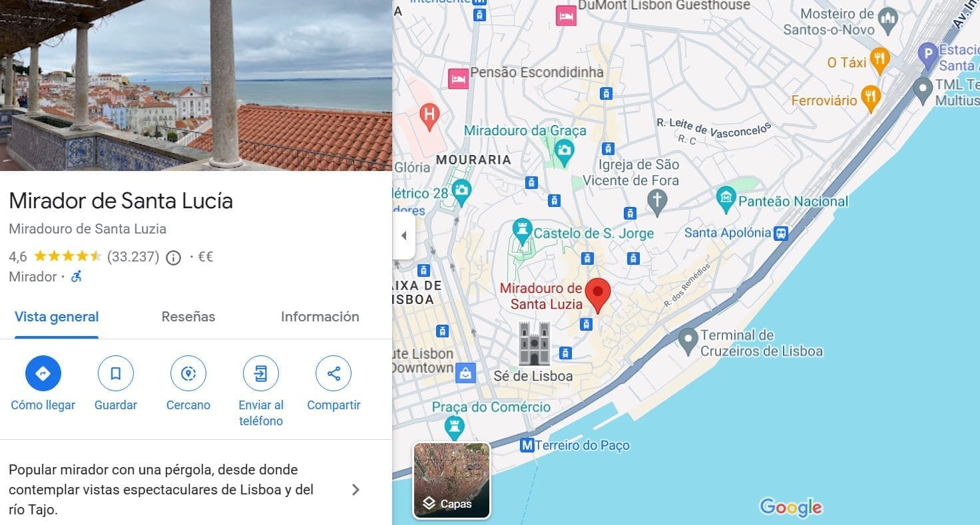Viewport: 980px width, 525px height.
Task: Click the Castelo de S. Jorge marker
Action: click(523, 231)
